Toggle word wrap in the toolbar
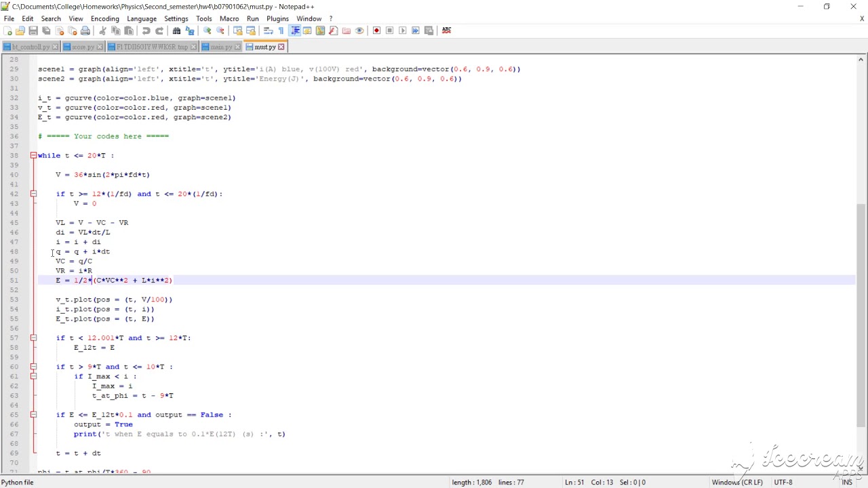 pyautogui.click(x=269, y=30)
